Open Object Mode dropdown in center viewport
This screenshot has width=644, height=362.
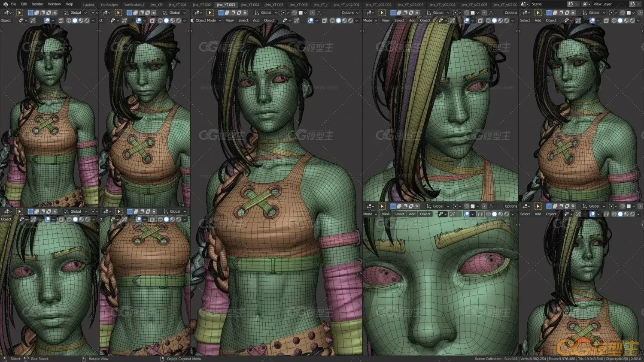click(208, 20)
